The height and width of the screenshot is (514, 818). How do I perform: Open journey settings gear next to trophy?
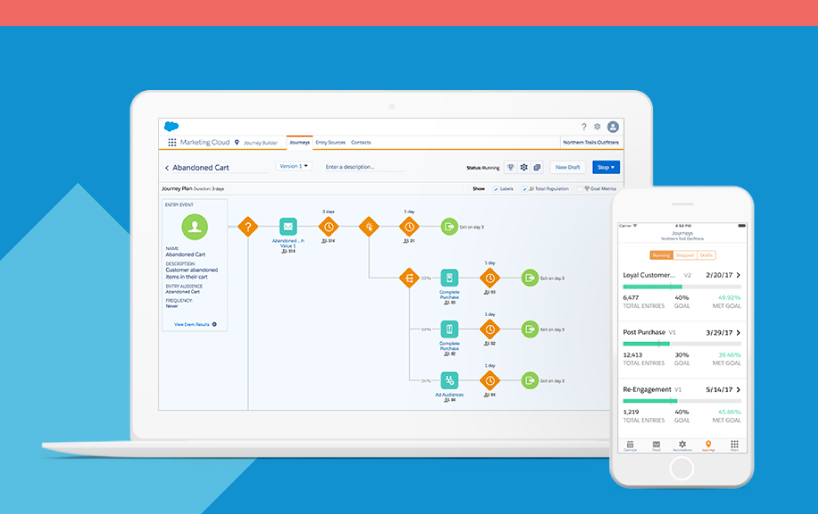coord(524,167)
